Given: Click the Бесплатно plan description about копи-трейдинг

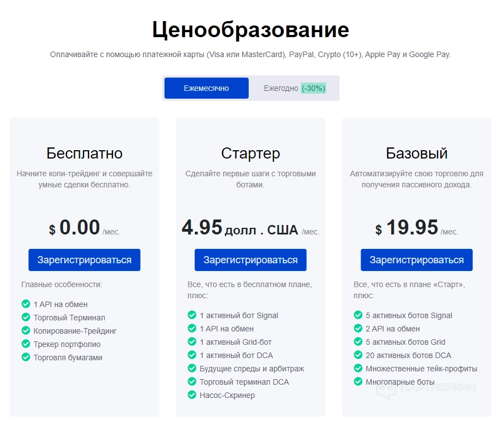Looking at the screenshot, I should coord(84,179).
